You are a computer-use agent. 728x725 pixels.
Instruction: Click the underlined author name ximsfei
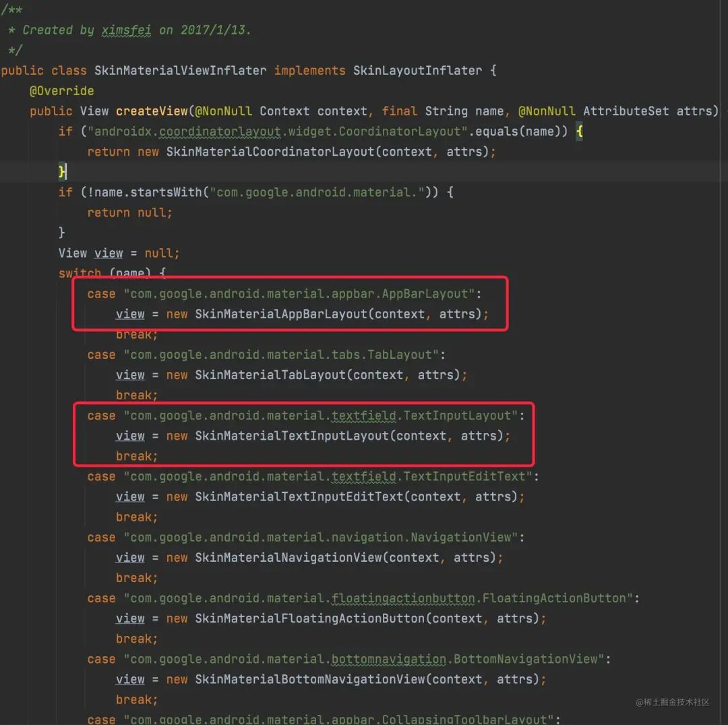(126, 30)
